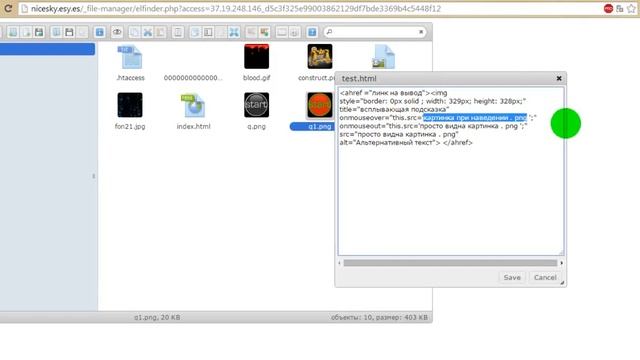Click the browser reload button

8,8
